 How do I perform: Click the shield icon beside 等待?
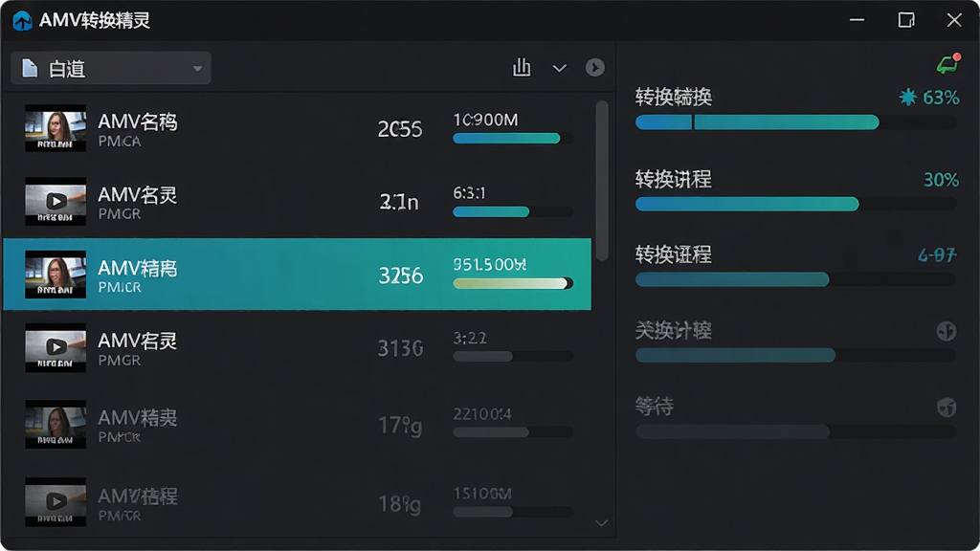click(x=947, y=408)
